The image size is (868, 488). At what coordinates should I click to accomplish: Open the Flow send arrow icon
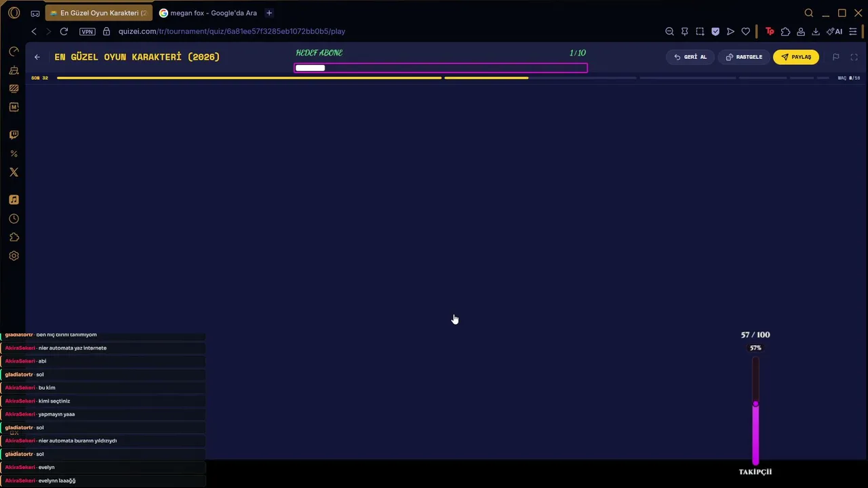[730, 31]
